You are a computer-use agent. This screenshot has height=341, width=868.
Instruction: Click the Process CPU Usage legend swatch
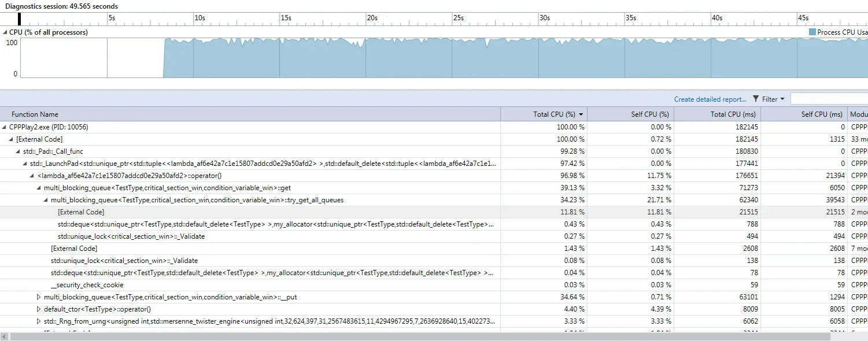click(x=812, y=32)
